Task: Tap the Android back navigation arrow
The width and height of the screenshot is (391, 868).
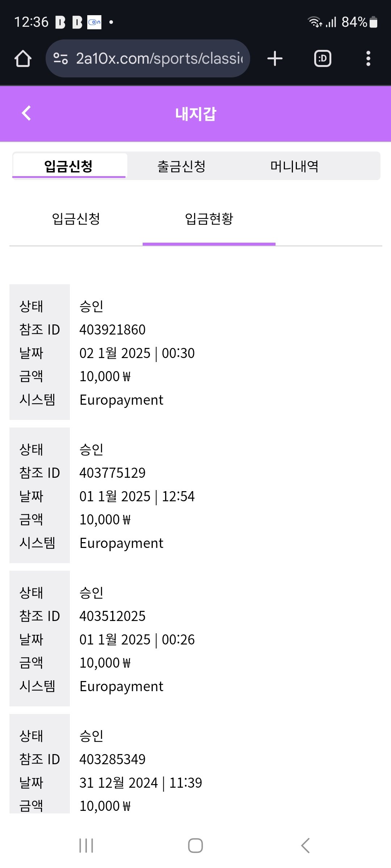Action: [x=305, y=846]
